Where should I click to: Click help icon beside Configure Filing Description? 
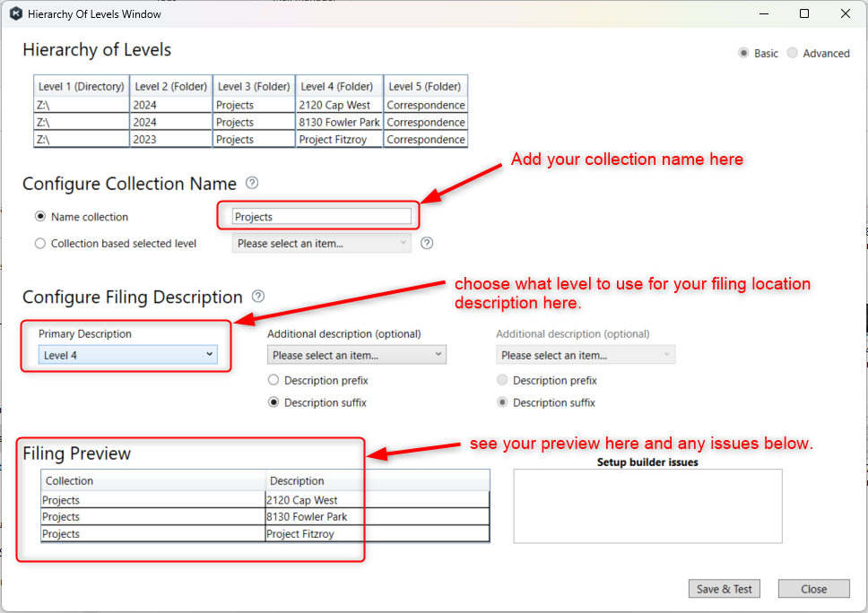(x=258, y=296)
